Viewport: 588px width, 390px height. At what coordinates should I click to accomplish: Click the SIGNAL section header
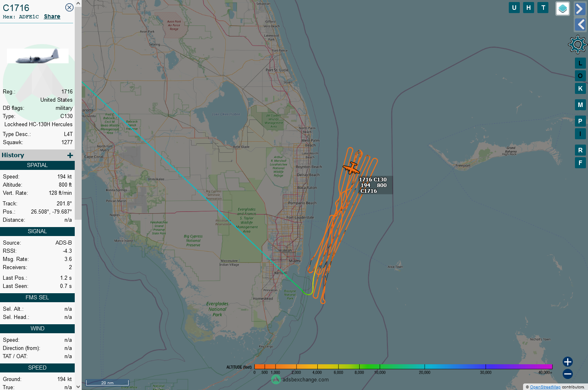(x=37, y=232)
